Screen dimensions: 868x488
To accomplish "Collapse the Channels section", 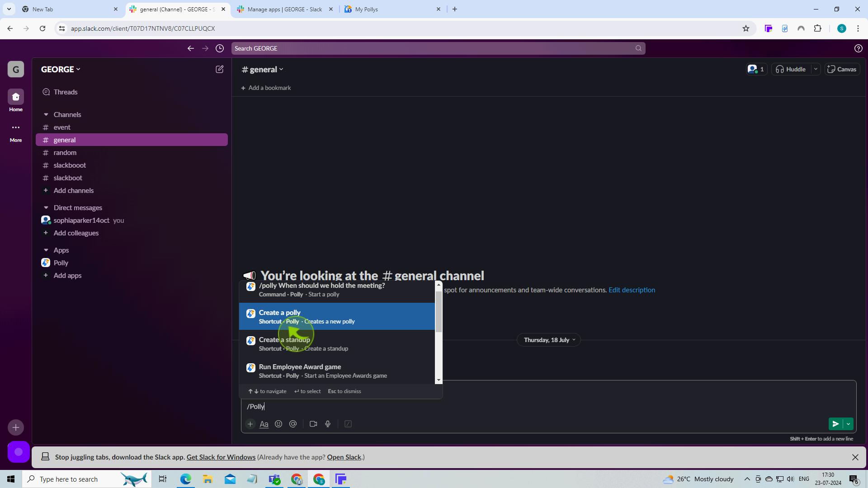I will click(46, 115).
